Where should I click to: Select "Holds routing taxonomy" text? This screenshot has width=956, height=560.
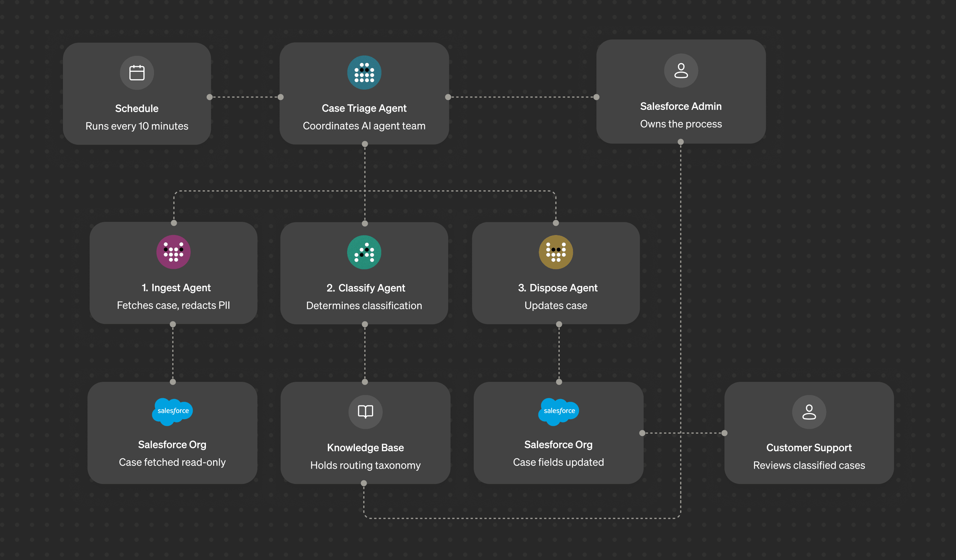[x=365, y=465]
